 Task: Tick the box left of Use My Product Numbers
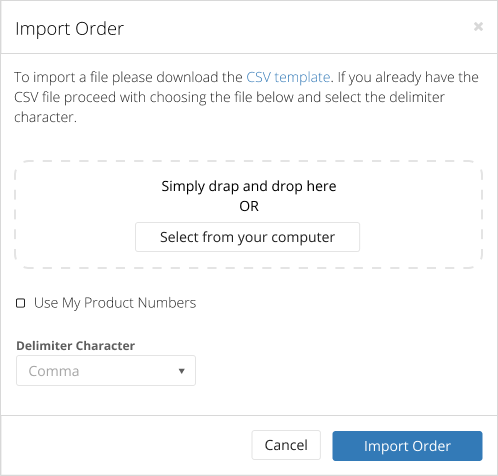tap(21, 303)
